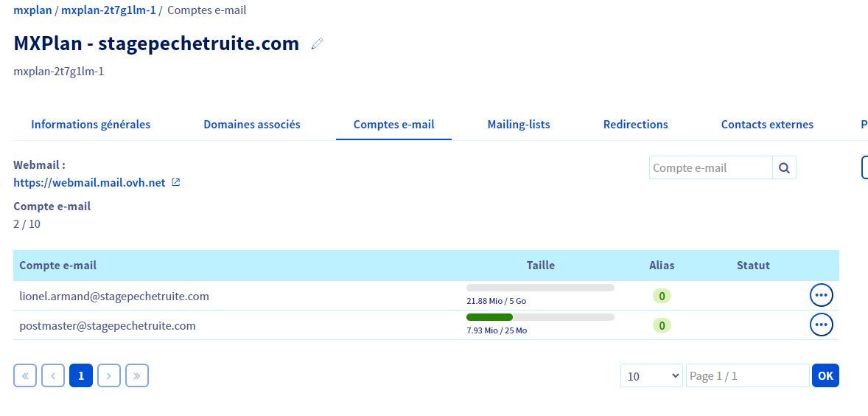The width and height of the screenshot is (868, 416).
Task: Click the pencil edit icon beside MXPlan title
Action: (x=317, y=44)
